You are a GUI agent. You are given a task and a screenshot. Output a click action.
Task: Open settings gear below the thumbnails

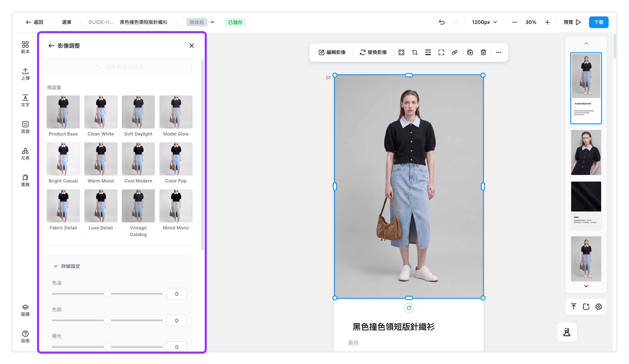(x=598, y=307)
